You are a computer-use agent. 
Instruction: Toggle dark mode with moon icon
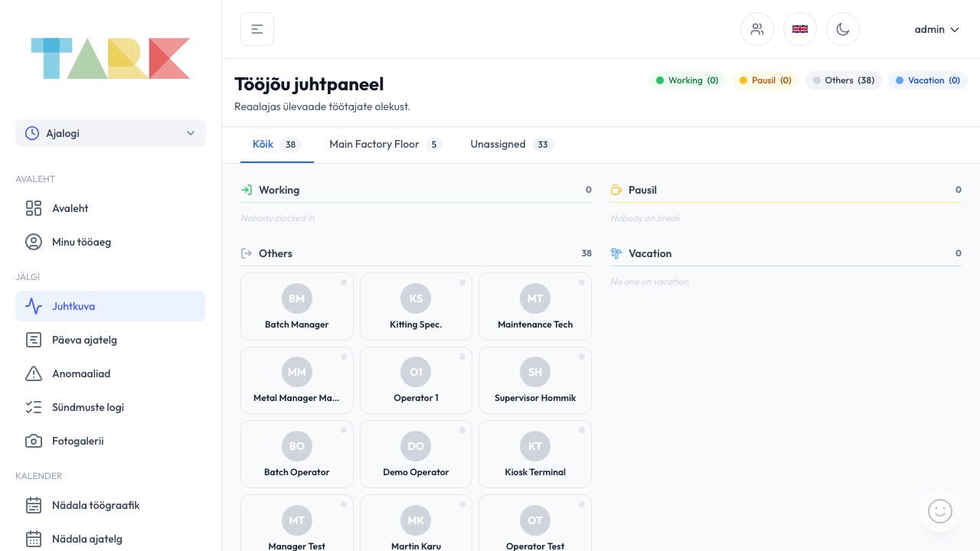click(842, 29)
